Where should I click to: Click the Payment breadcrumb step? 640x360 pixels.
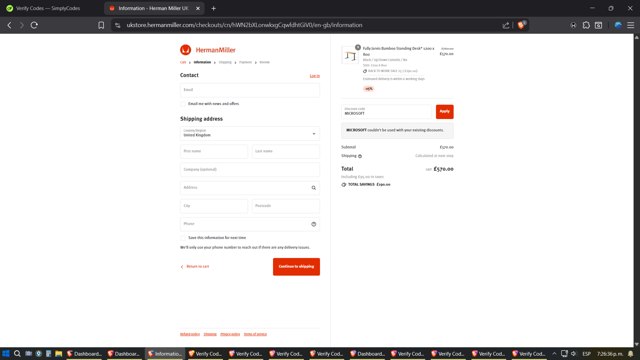click(x=245, y=62)
